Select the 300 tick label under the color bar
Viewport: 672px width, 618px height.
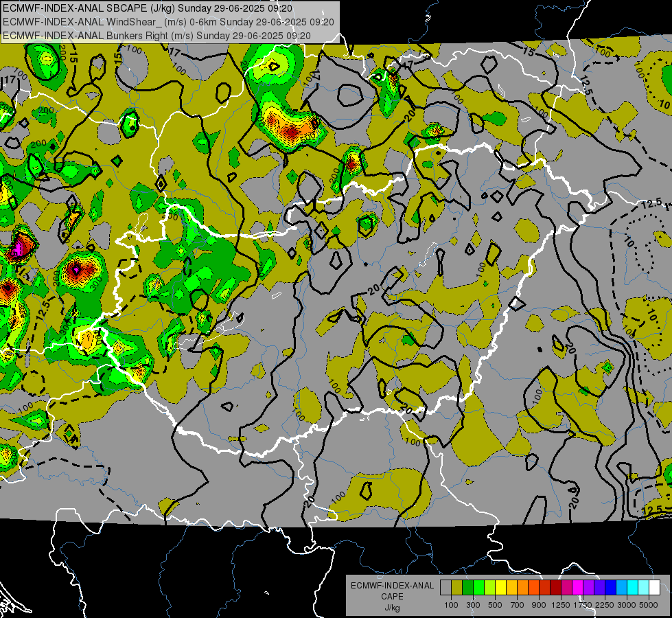click(x=473, y=605)
